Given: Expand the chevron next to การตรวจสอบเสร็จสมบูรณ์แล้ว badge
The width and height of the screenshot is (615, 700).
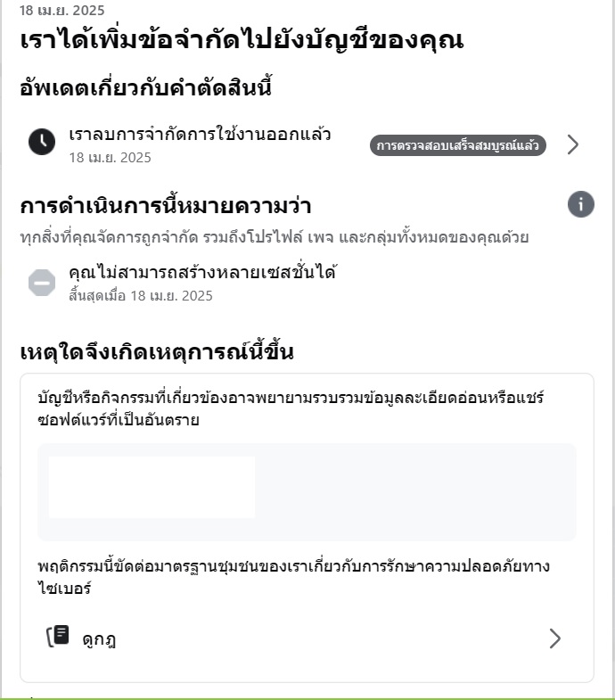Looking at the screenshot, I should (573, 144).
